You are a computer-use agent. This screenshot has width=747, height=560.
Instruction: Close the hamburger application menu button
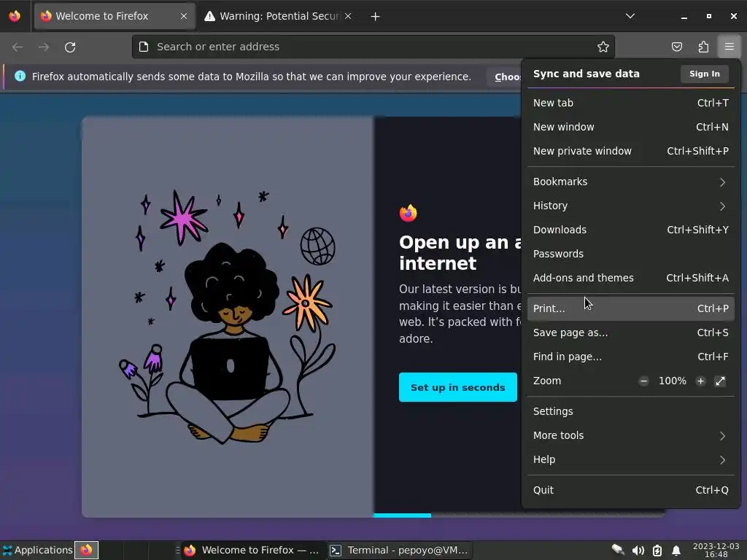click(729, 47)
